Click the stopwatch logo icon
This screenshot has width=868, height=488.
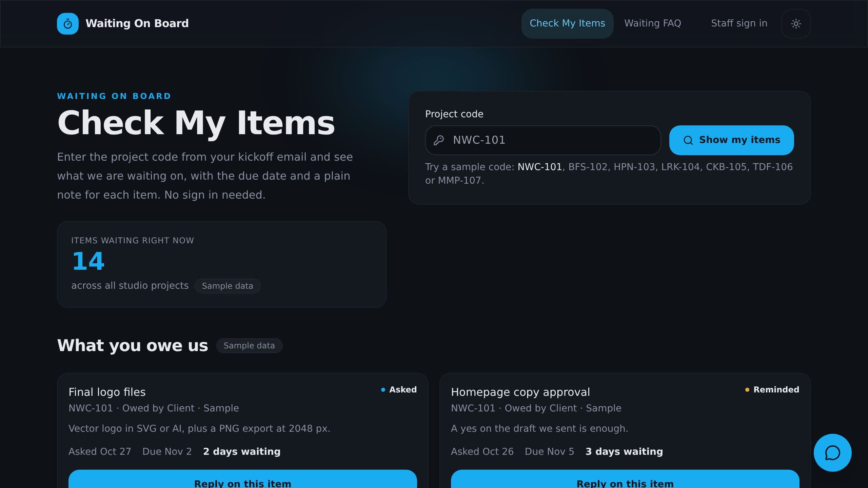[x=68, y=24]
